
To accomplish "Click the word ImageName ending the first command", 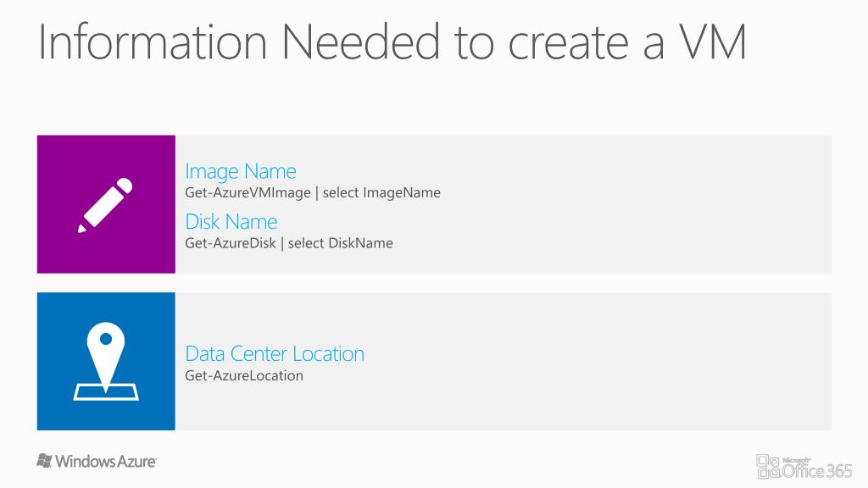I will pos(402,192).
